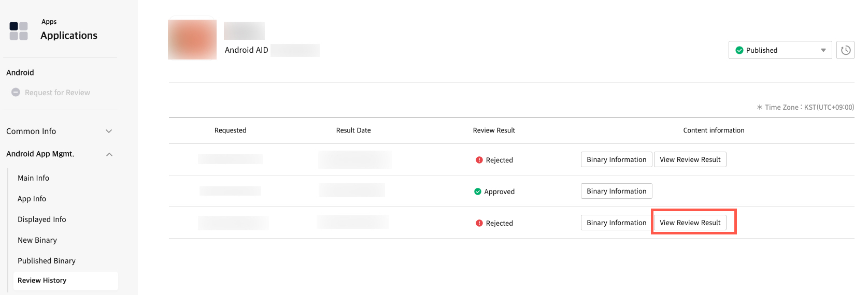Click the first row Rejected icon

(x=479, y=160)
